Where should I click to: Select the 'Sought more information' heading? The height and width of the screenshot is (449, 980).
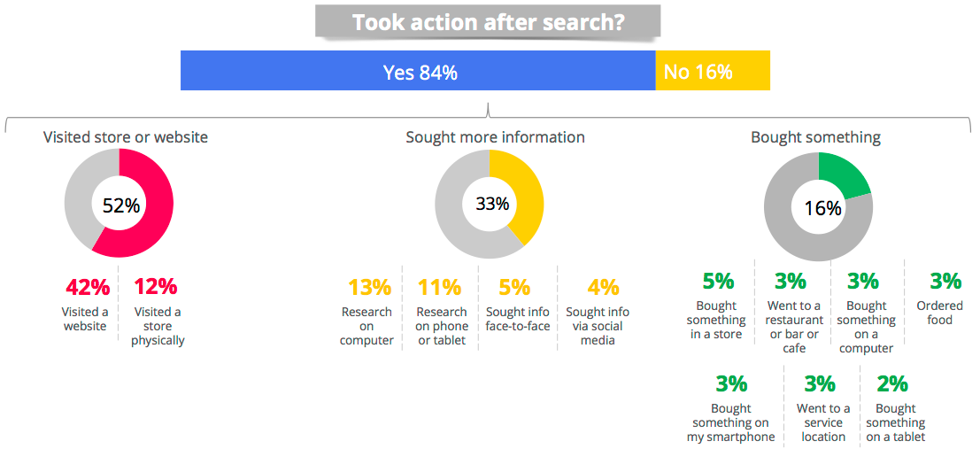point(495,137)
